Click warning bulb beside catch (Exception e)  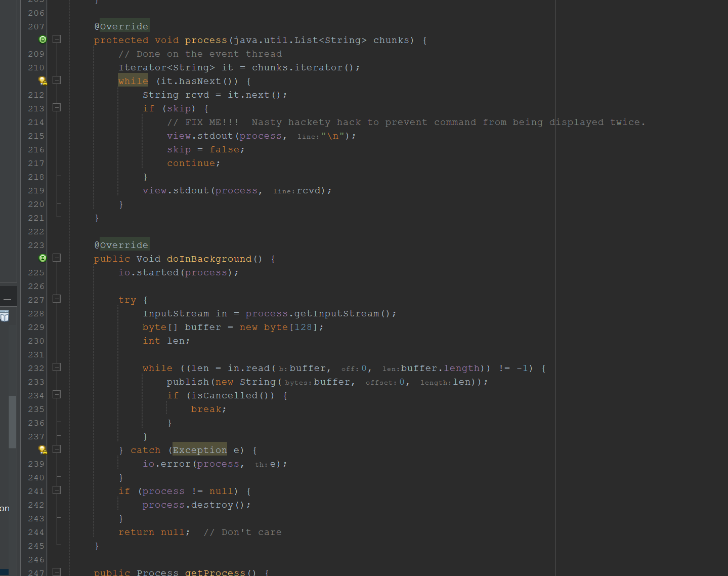click(x=43, y=449)
